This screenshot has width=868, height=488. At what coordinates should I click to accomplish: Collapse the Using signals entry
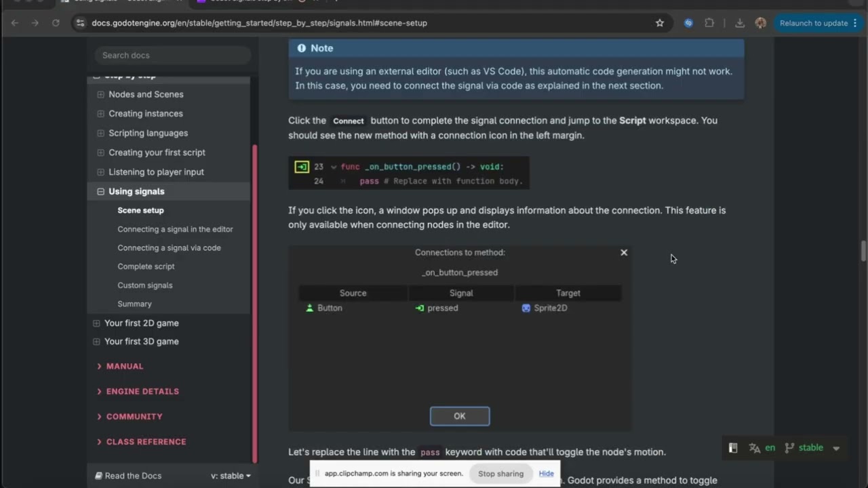pos(100,192)
